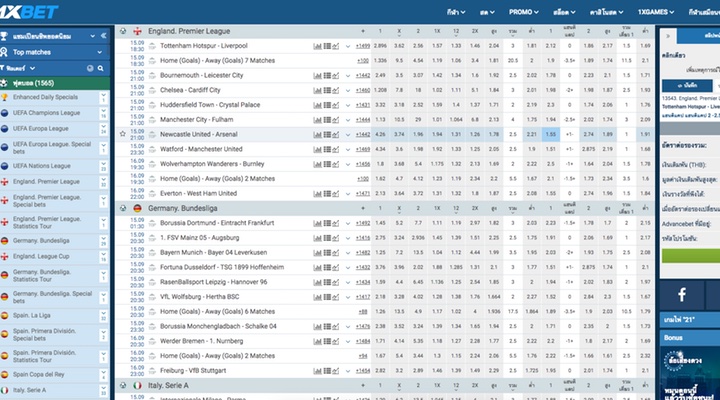Select home-win odds 1.25 for Bayern Munich match
This screenshot has height=400, width=720.
point(380,253)
